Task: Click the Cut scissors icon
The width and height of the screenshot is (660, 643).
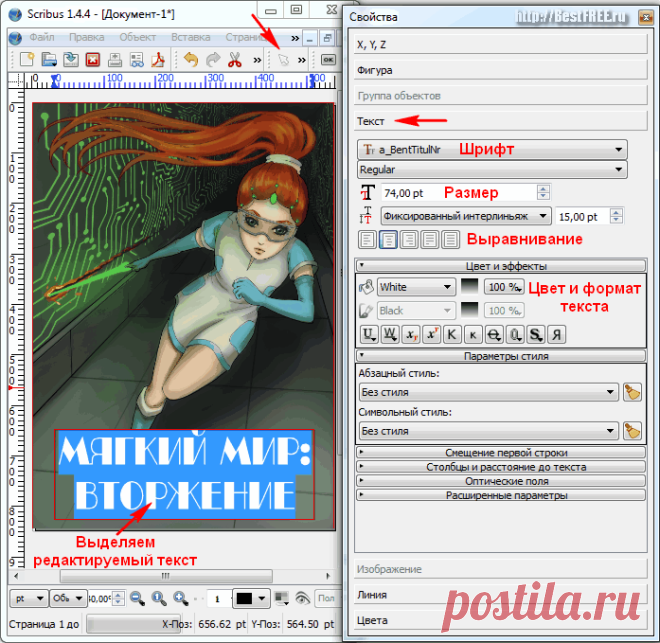Action: pyautogui.click(x=235, y=59)
